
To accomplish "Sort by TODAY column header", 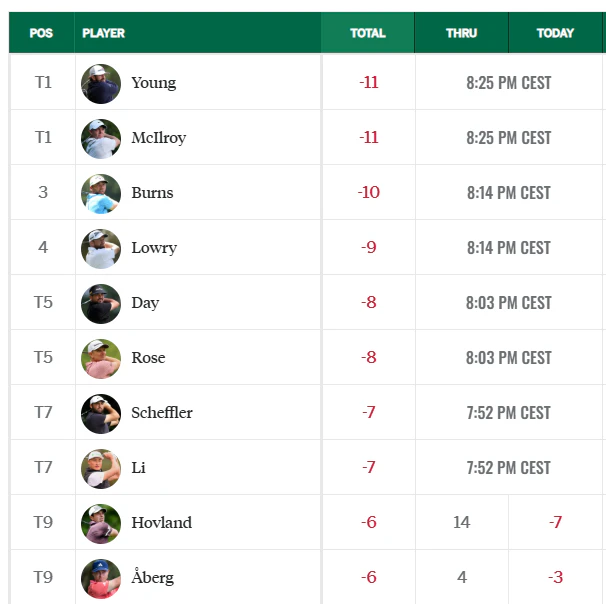I will 555,33.
